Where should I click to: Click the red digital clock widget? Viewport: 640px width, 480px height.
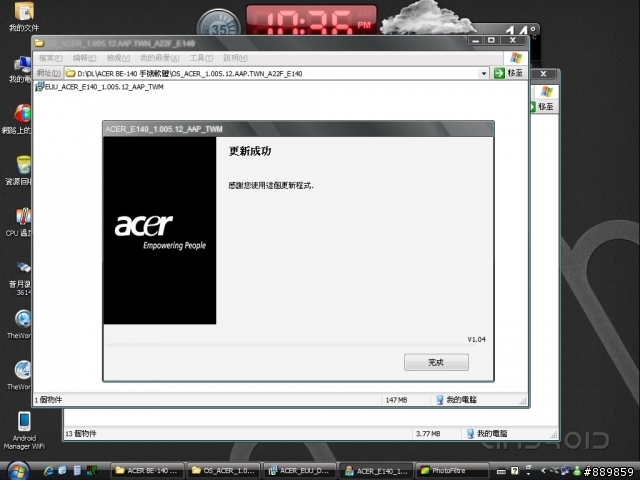point(311,20)
